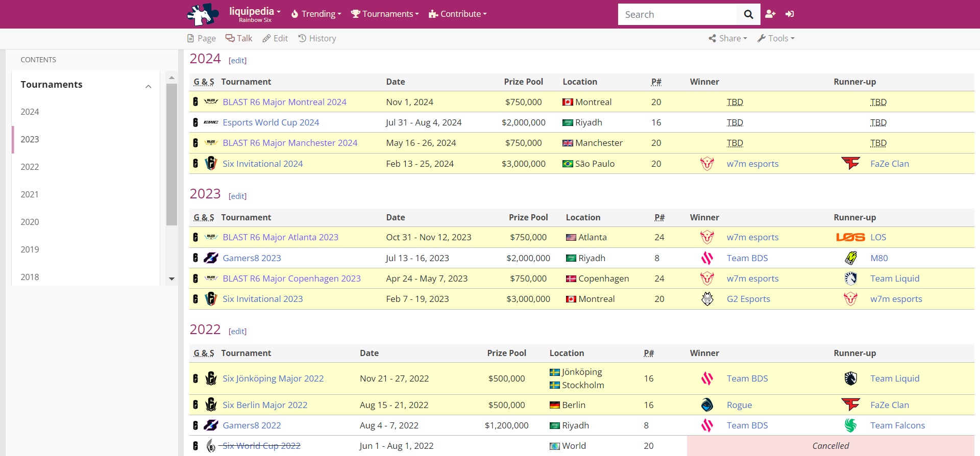
Task: Click the Liquipedia horse logo
Action: (x=202, y=14)
